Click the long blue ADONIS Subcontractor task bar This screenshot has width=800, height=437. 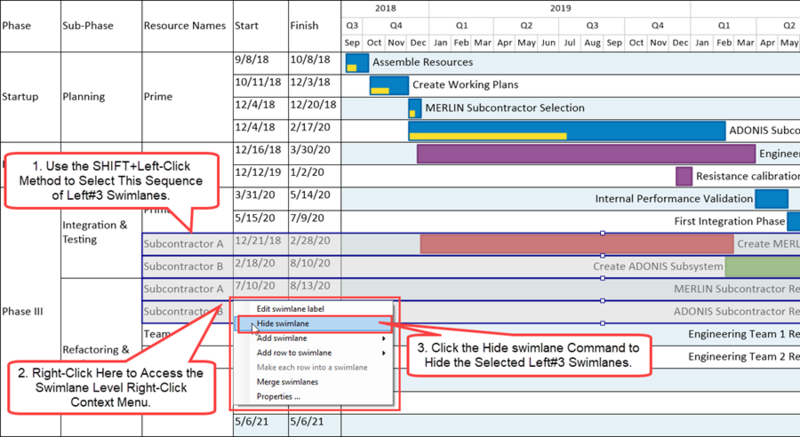pyautogui.click(x=567, y=131)
